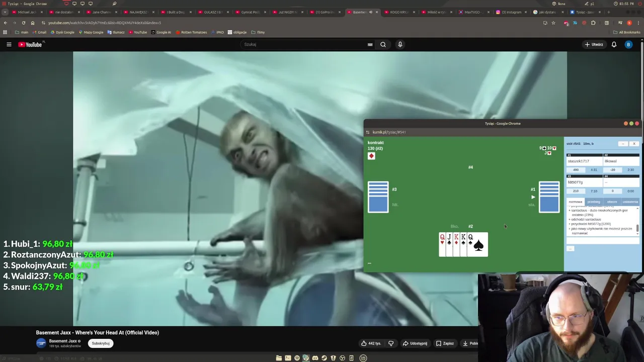This screenshot has height=362, width=644.
Task: Play the Queen of hearts card
Action: coord(442,244)
